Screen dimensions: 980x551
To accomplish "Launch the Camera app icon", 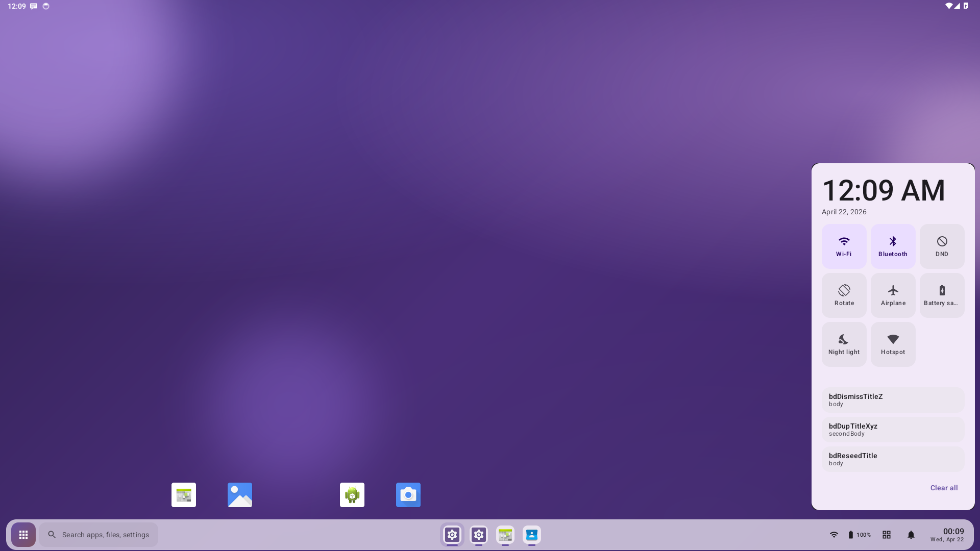I will click(x=408, y=495).
